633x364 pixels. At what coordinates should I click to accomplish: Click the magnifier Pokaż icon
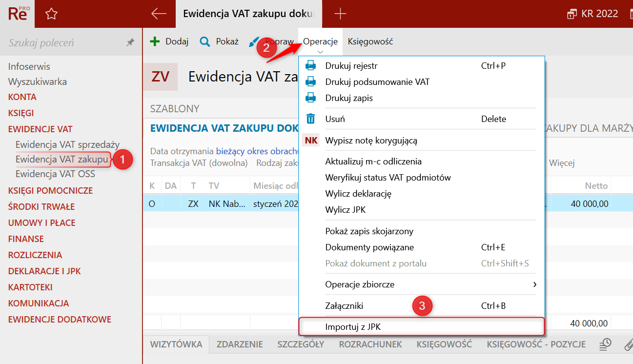[205, 41]
